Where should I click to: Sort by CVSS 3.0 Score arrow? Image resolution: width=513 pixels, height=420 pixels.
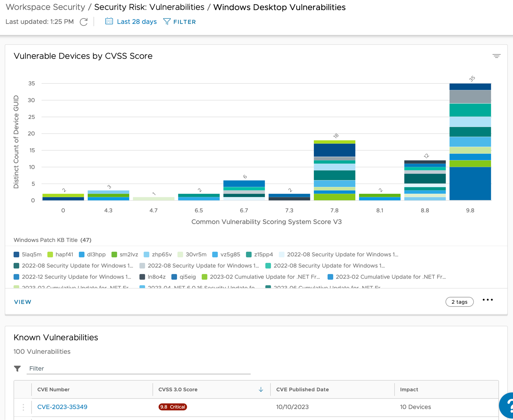click(261, 390)
